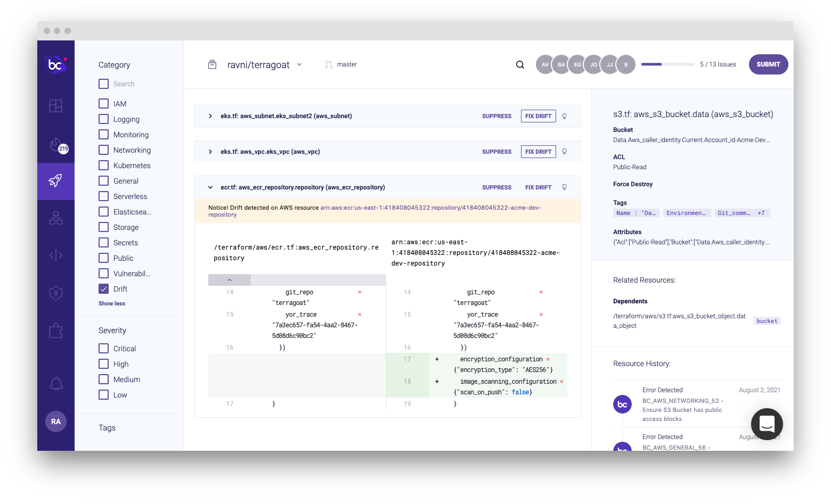Check the Networking category box

point(104,150)
